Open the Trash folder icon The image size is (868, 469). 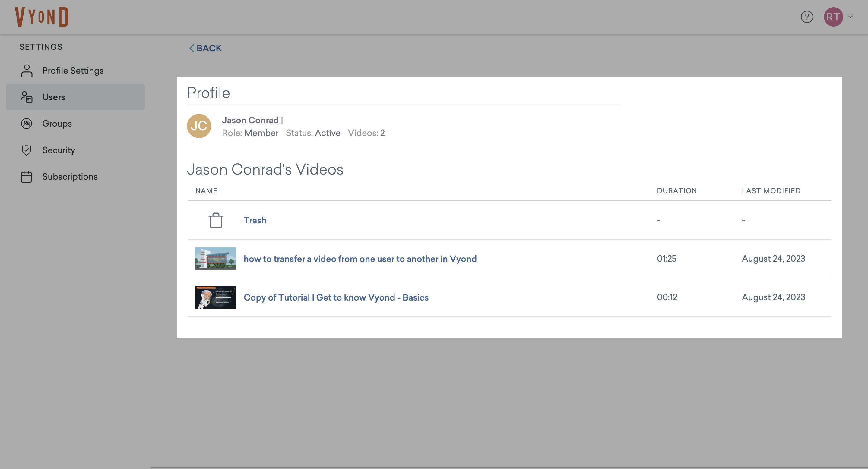216,220
